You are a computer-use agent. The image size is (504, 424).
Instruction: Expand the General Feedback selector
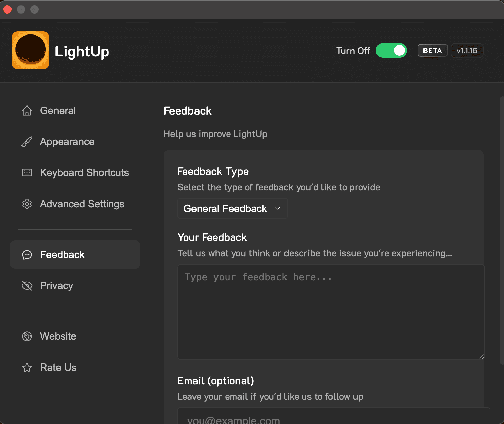pyautogui.click(x=232, y=208)
